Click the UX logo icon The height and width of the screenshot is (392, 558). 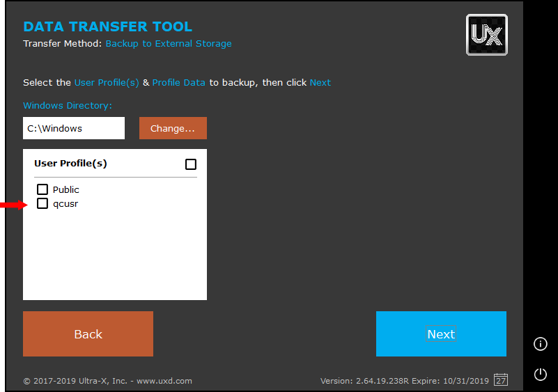pos(486,35)
